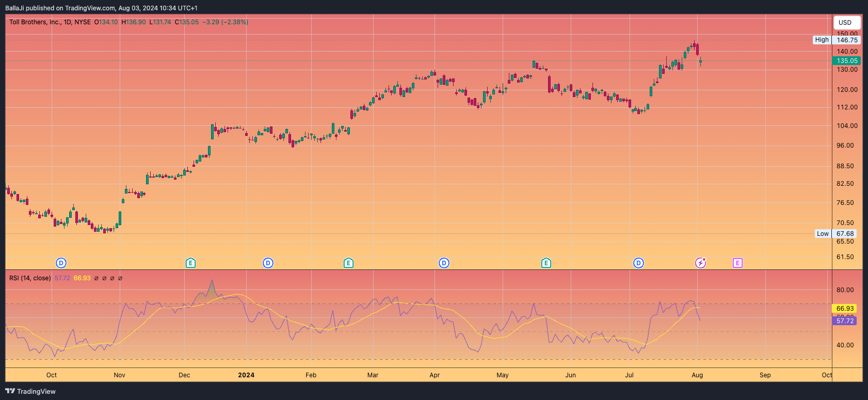Click the 150.00 price axis label
The height and width of the screenshot is (400, 868).
[x=847, y=34]
